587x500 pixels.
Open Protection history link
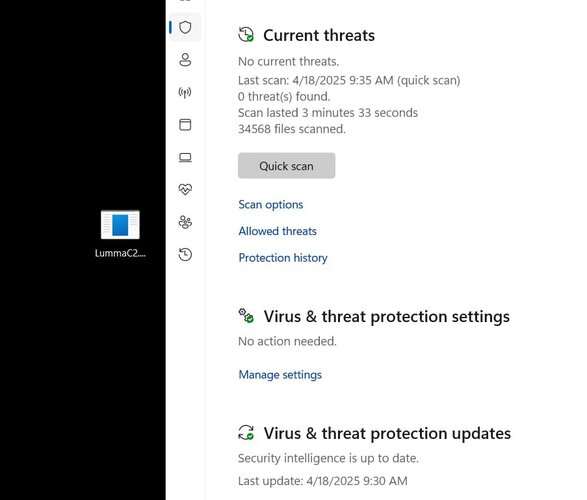[283, 257]
